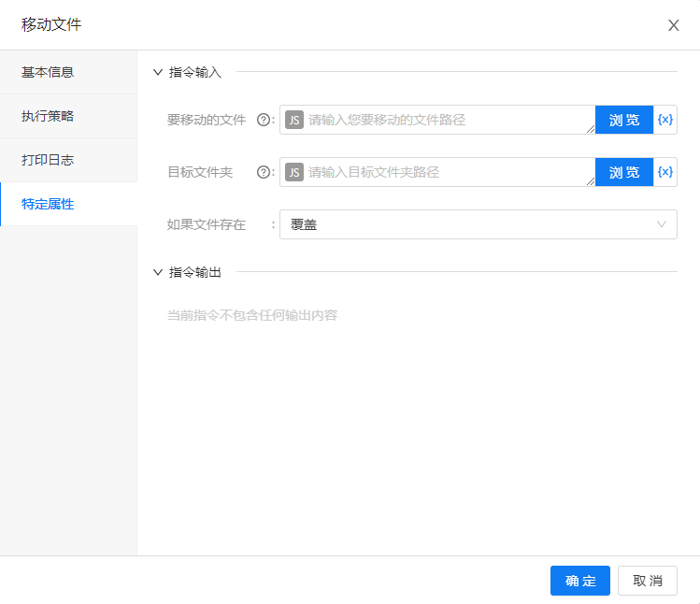This screenshot has height=604, width=700.
Task: Click help icon next to 目标文件夹
Action: [x=263, y=172]
